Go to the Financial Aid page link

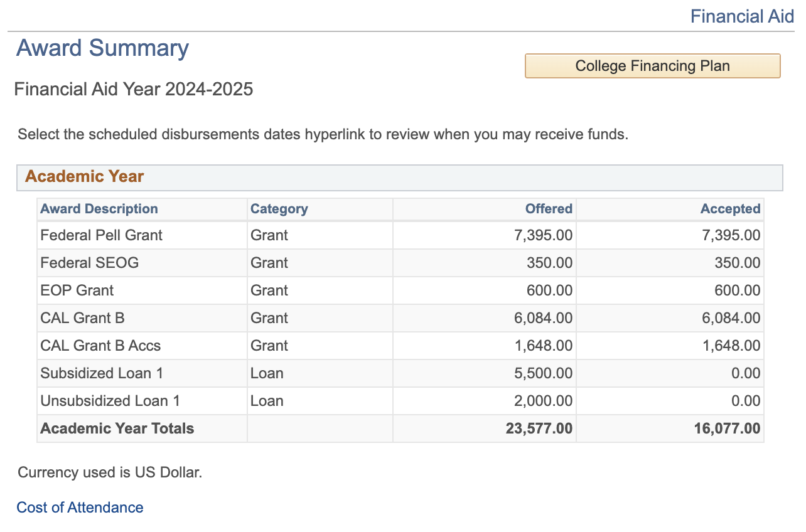click(x=742, y=16)
